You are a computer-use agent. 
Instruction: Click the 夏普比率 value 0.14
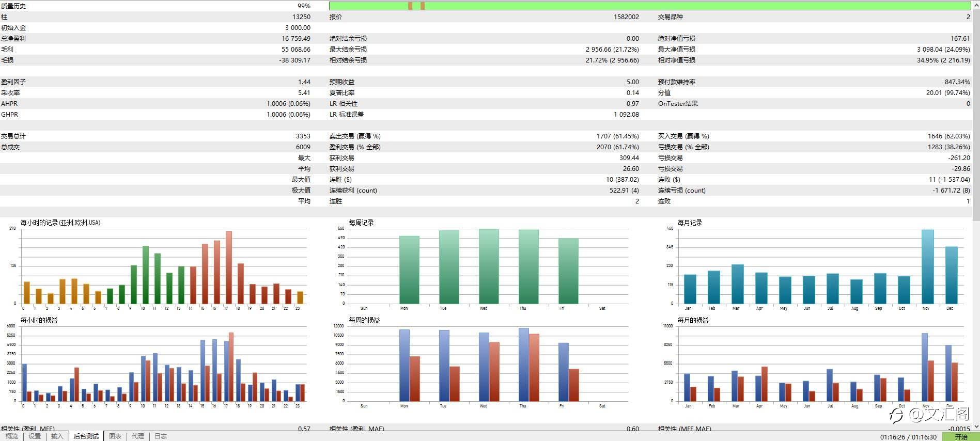(x=633, y=93)
